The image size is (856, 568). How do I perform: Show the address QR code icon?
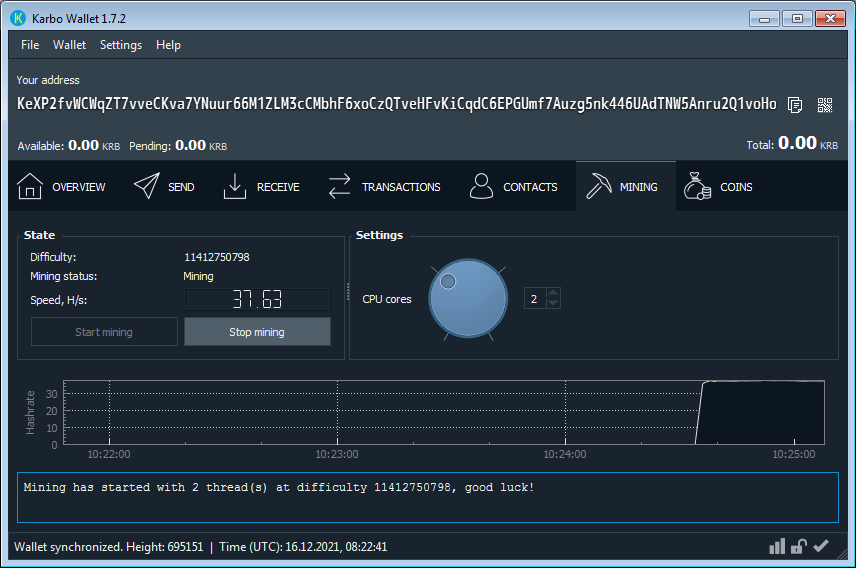pos(824,104)
